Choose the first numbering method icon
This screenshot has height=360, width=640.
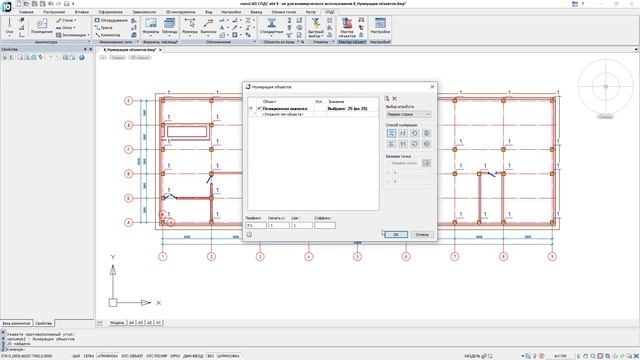(x=391, y=133)
